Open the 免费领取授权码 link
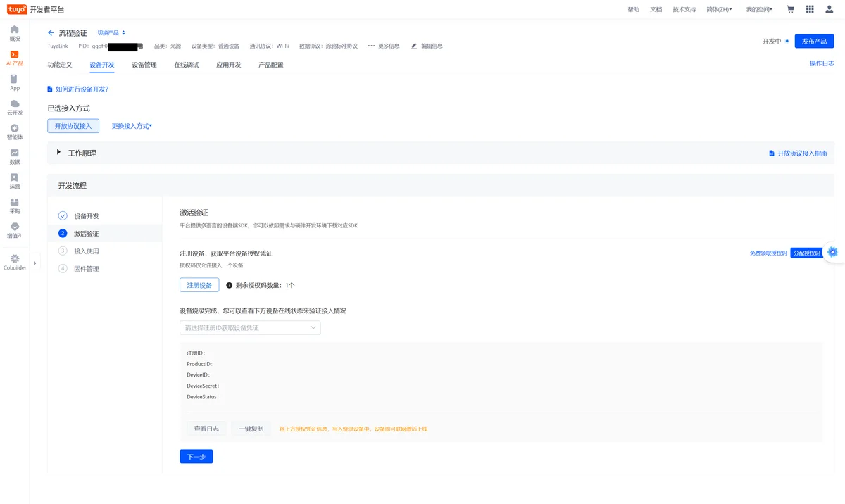Image resolution: width=845 pixels, height=504 pixels. point(768,253)
